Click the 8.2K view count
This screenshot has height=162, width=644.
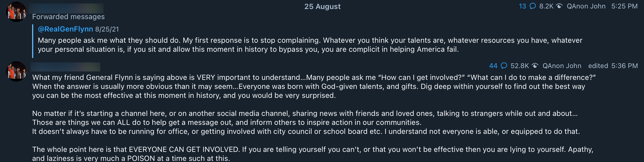tap(546, 6)
